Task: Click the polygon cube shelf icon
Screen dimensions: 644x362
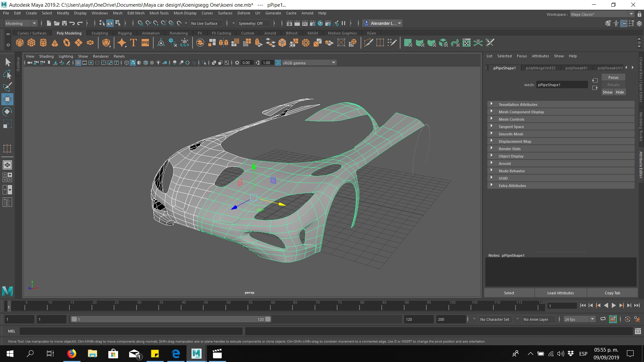Action: click(32, 43)
